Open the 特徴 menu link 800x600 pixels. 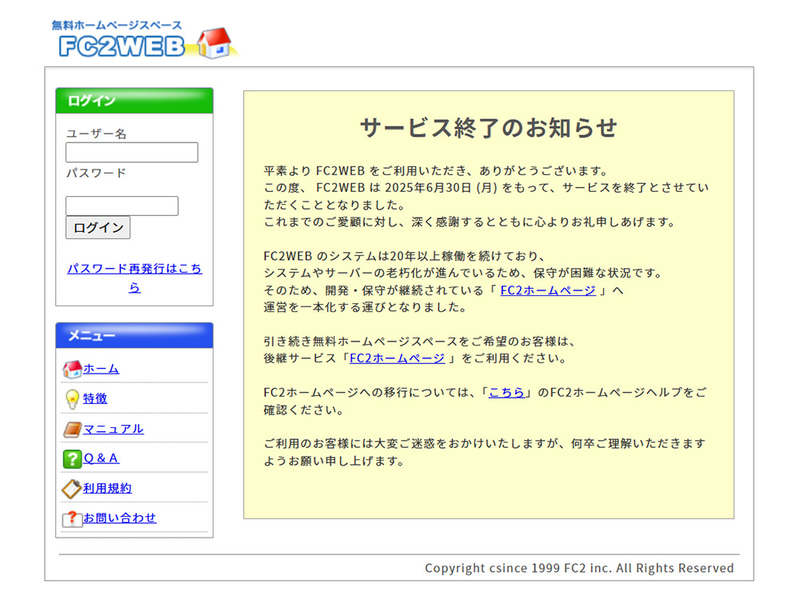(95, 398)
